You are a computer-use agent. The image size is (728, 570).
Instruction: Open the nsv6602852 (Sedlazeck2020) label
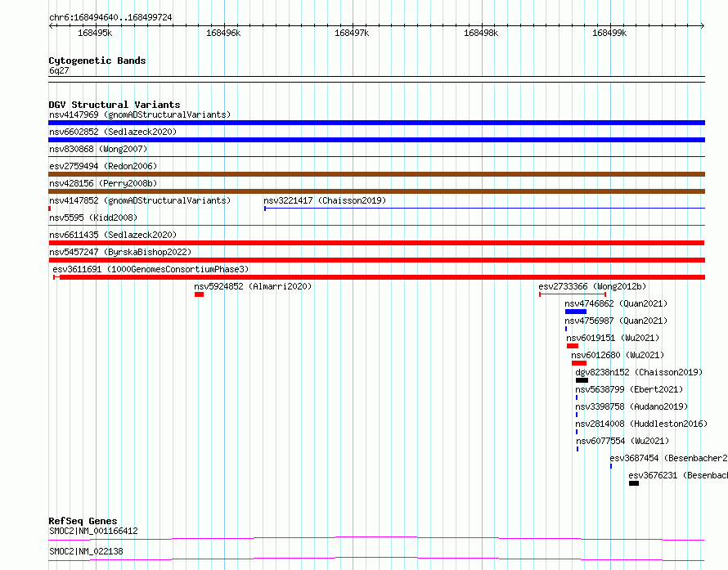113,132
